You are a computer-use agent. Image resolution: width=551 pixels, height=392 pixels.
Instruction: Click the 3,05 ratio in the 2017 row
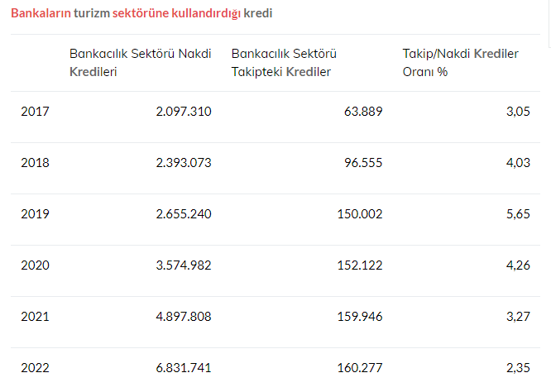(518, 112)
